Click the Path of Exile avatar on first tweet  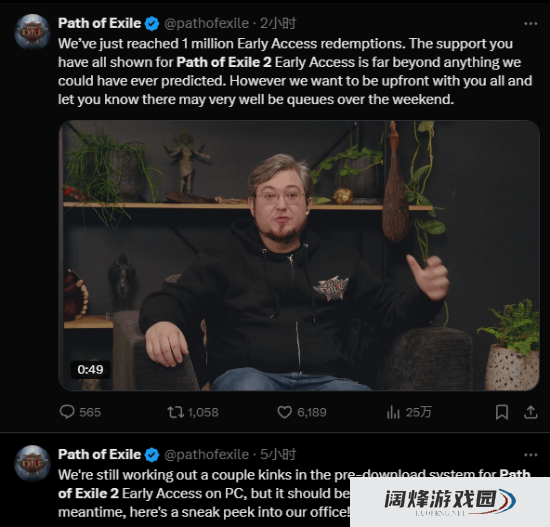click(32, 32)
